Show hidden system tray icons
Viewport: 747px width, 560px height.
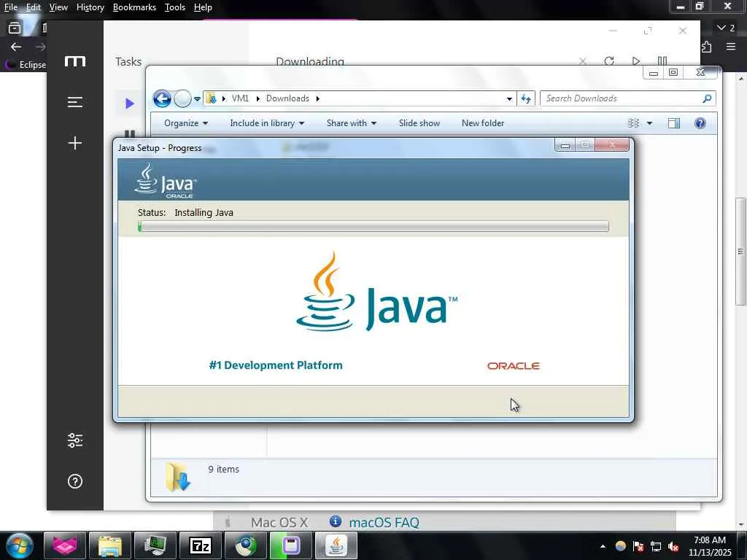click(x=603, y=546)
